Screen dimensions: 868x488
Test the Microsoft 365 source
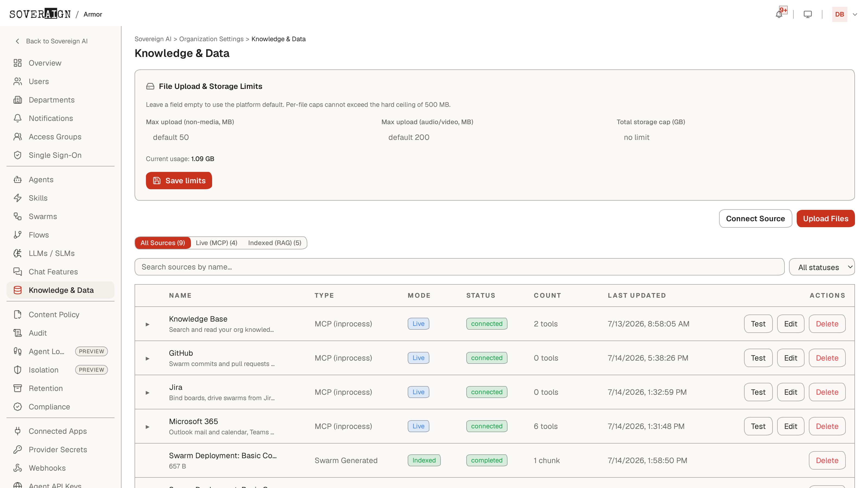pos(758,426)
